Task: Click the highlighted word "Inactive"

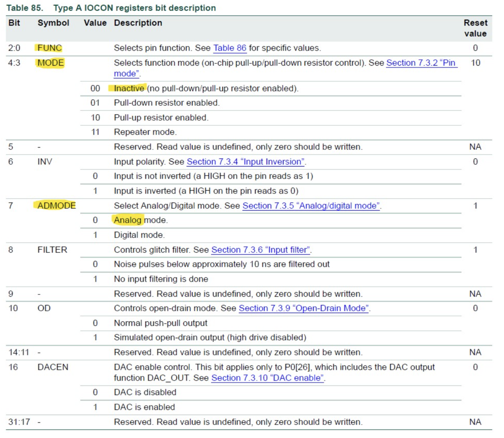Action: pos(129,88)
